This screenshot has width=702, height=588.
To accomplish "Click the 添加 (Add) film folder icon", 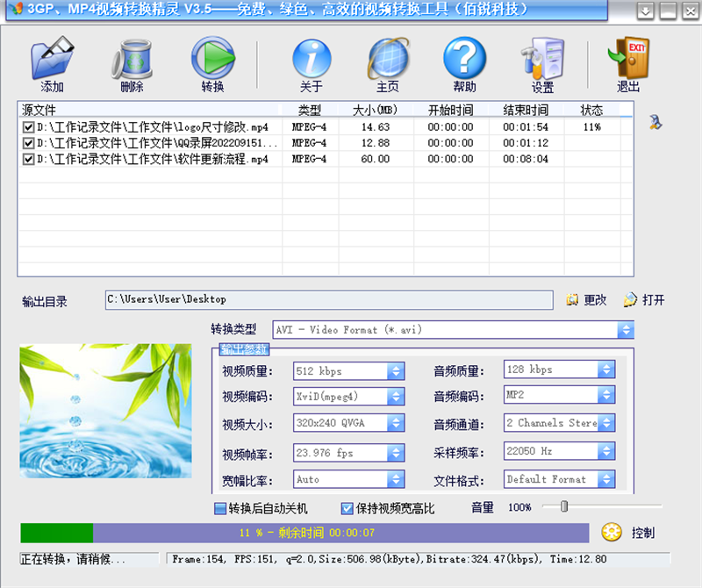I will point(52,58).
